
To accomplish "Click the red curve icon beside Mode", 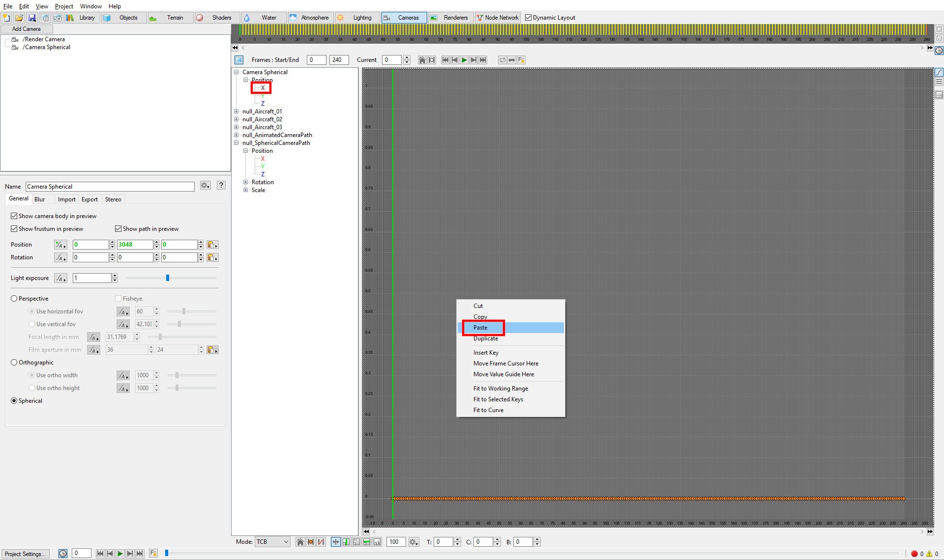I will (321, 542).
